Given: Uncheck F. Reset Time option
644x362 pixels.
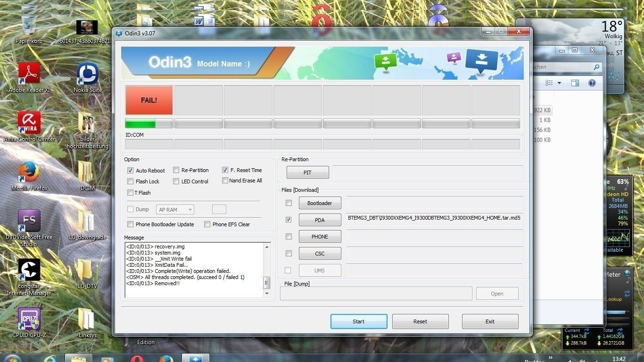Looking at the screenshot, I should tap(225, 170).
